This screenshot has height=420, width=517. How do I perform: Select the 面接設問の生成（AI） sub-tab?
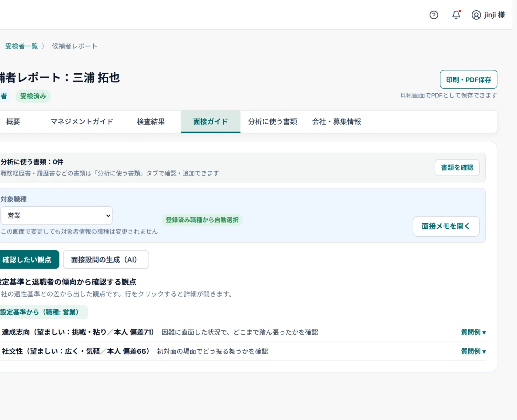106,260
